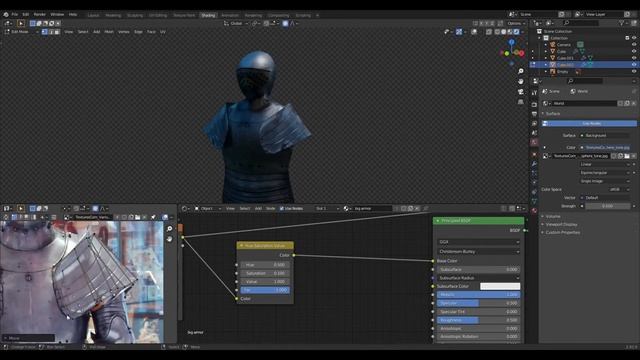Switch to rendered viewport shading icon

coord(517,32)
